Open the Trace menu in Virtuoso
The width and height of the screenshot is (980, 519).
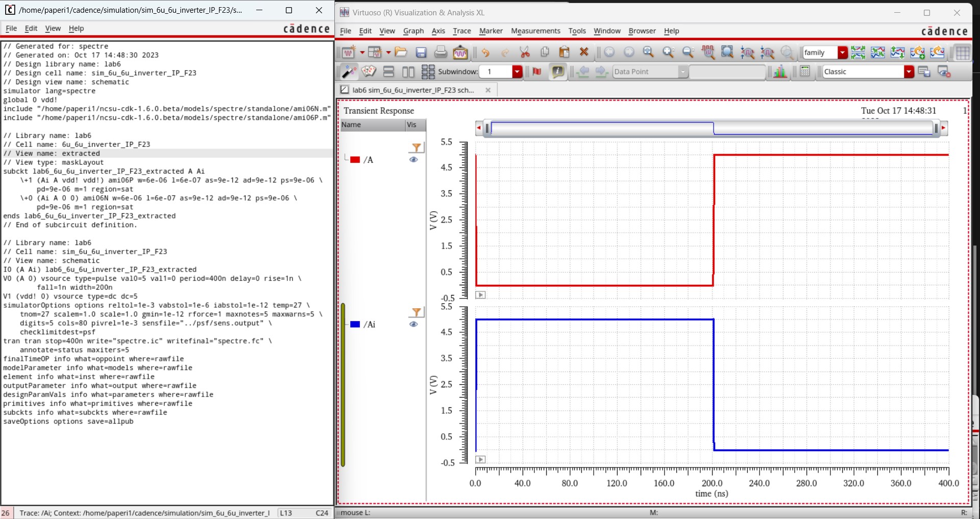click(461, 31)
